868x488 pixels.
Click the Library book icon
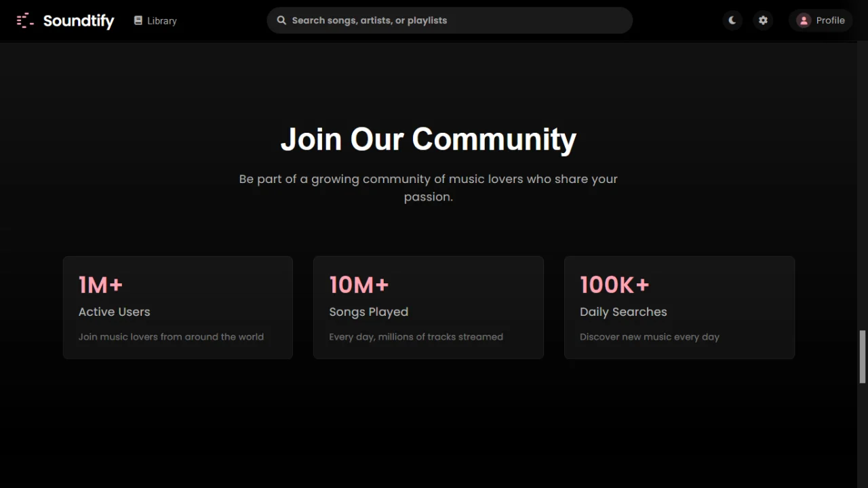(x=138, y=20)
